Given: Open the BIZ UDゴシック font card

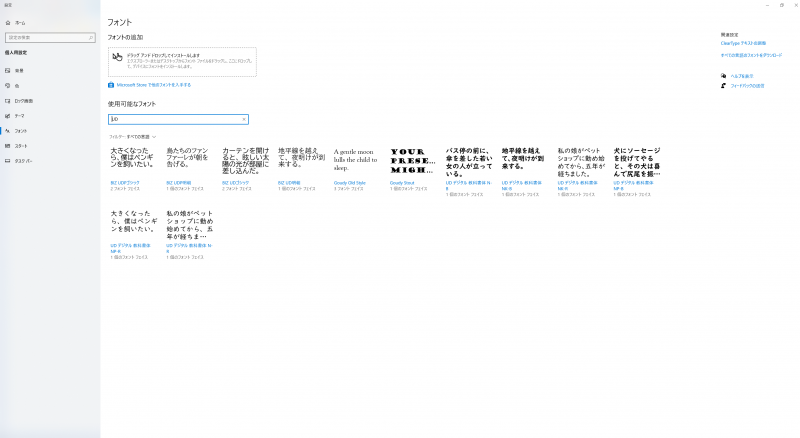Looking at the screenshot, I should 245,169.
